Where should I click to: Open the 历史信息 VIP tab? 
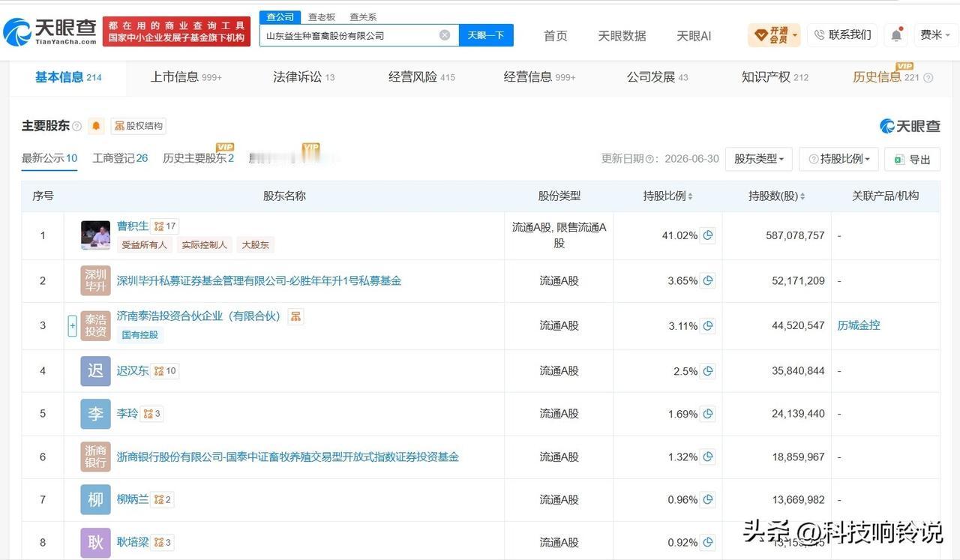pos(886,76)
